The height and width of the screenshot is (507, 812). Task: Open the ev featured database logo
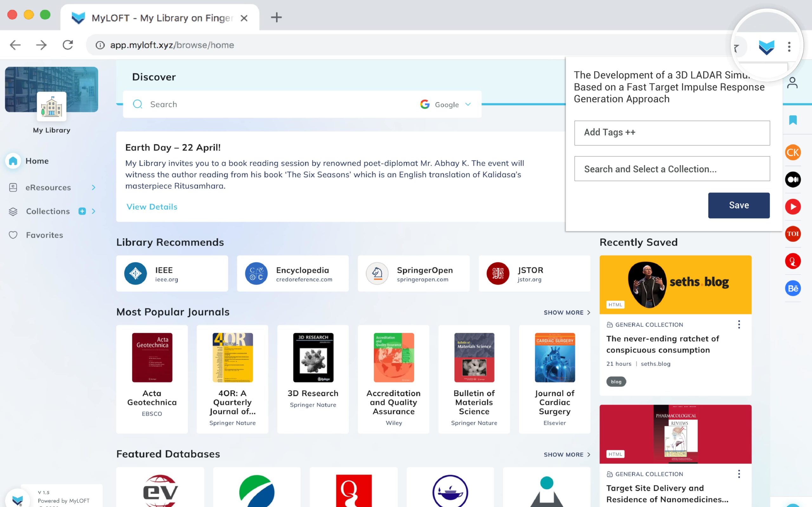pos(160,491)
